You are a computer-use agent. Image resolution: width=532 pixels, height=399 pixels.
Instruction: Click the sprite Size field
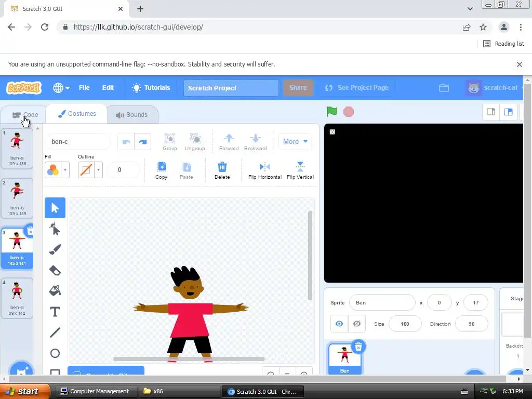(405, 324)
